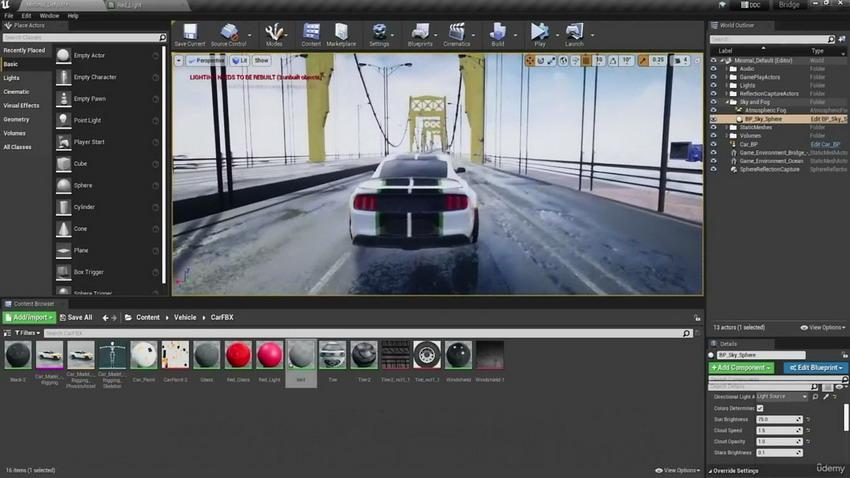Click the Sun Brightness value field

(778, 419)
